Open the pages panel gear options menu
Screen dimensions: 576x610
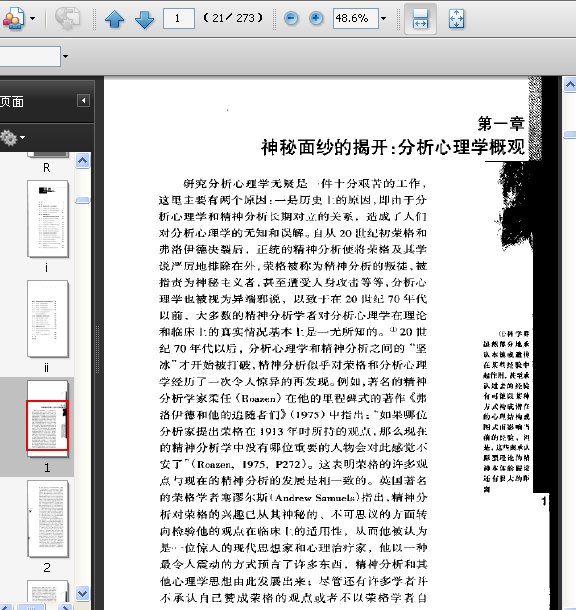coord(12,138)
